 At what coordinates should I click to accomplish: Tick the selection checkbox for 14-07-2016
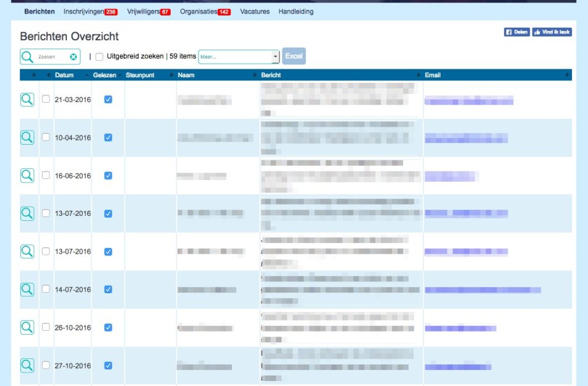(x=46, y=289)
